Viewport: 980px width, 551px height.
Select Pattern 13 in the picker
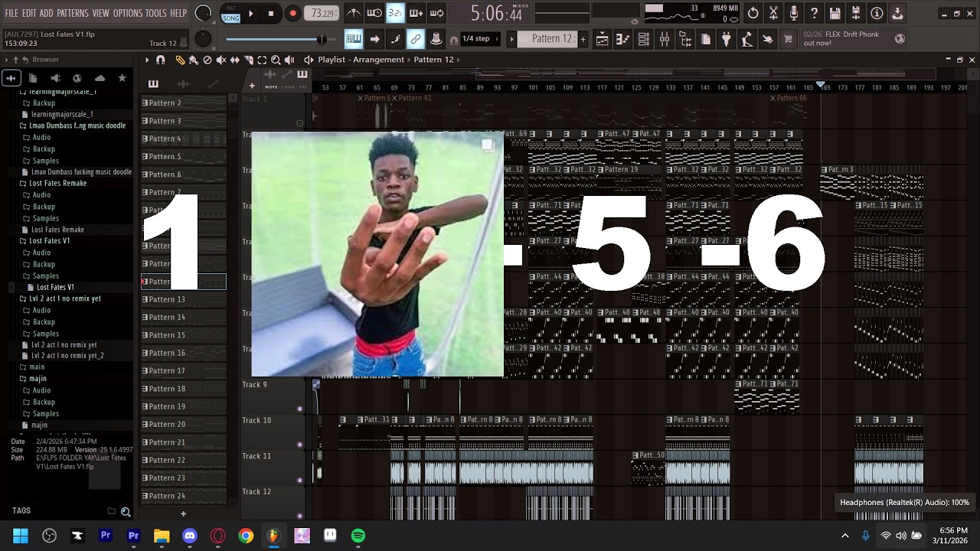(x=184, y=299)
